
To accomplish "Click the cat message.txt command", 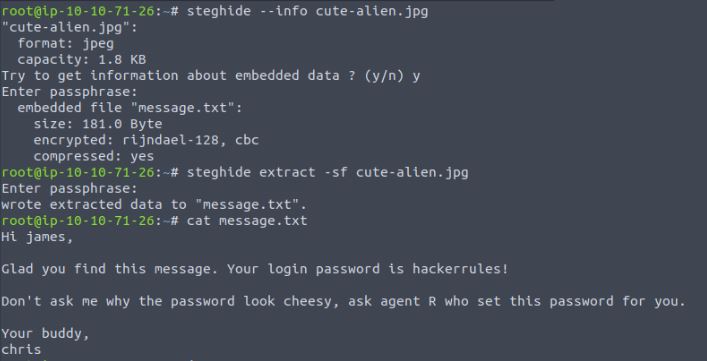I will pos(247,221).
